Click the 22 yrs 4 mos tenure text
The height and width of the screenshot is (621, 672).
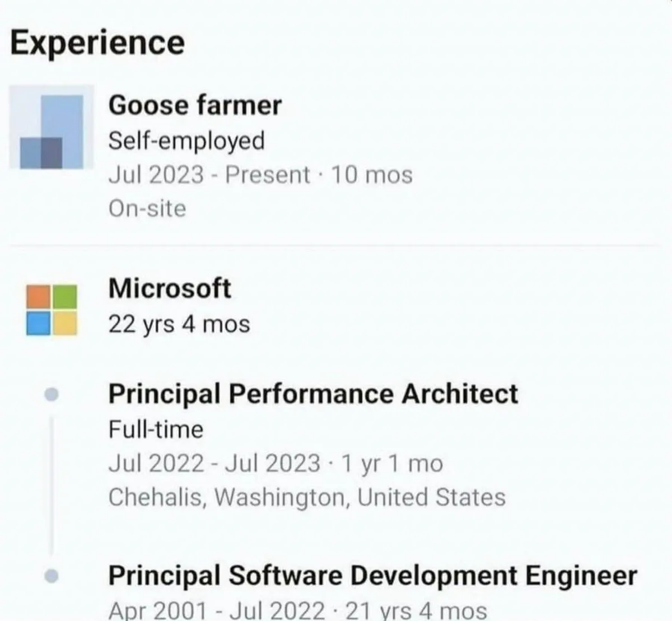pos(179,324)
